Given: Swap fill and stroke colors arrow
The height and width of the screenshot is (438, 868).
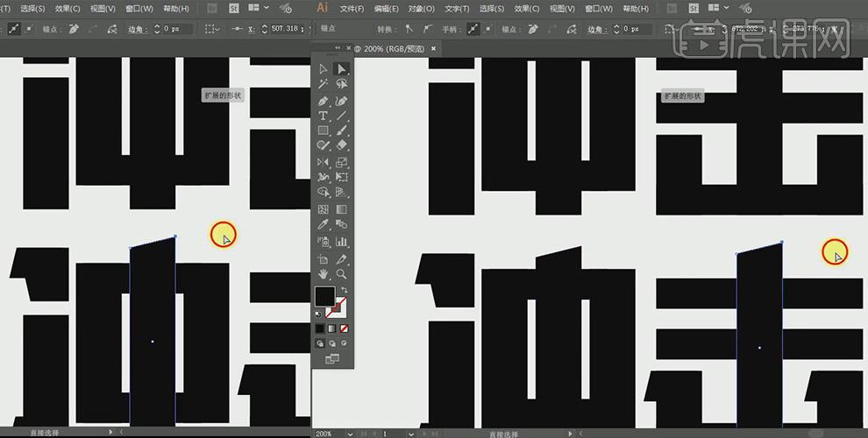Looking at the screenshot, I should 344,290.
